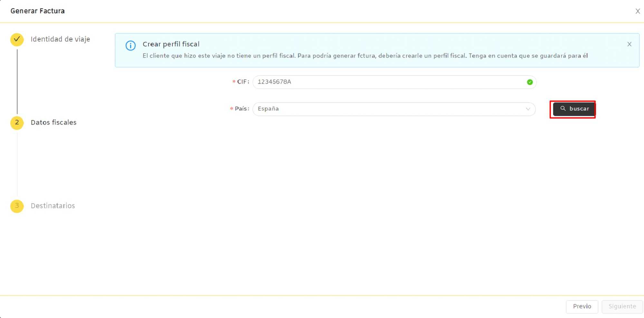
Task: Click the Generar Factura title
Action: (37, 11)
